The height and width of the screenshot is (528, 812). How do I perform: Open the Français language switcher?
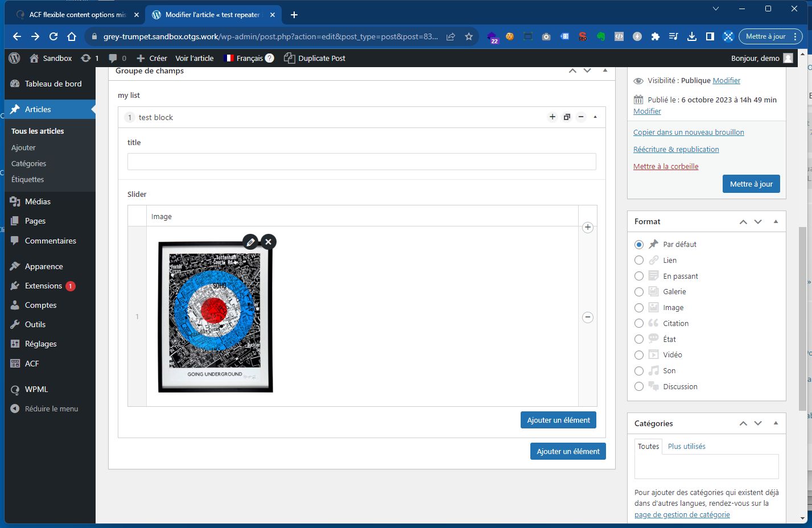tap(244, 58)
